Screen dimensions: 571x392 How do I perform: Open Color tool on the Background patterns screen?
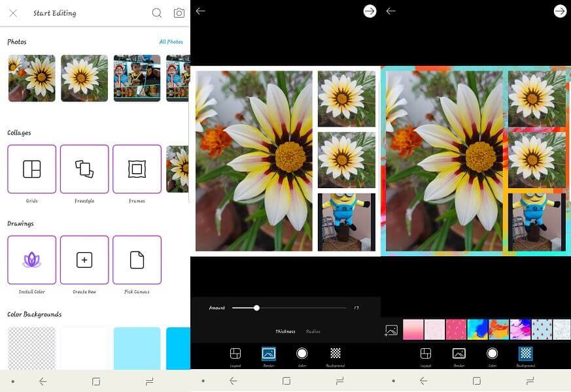[493, 356]
